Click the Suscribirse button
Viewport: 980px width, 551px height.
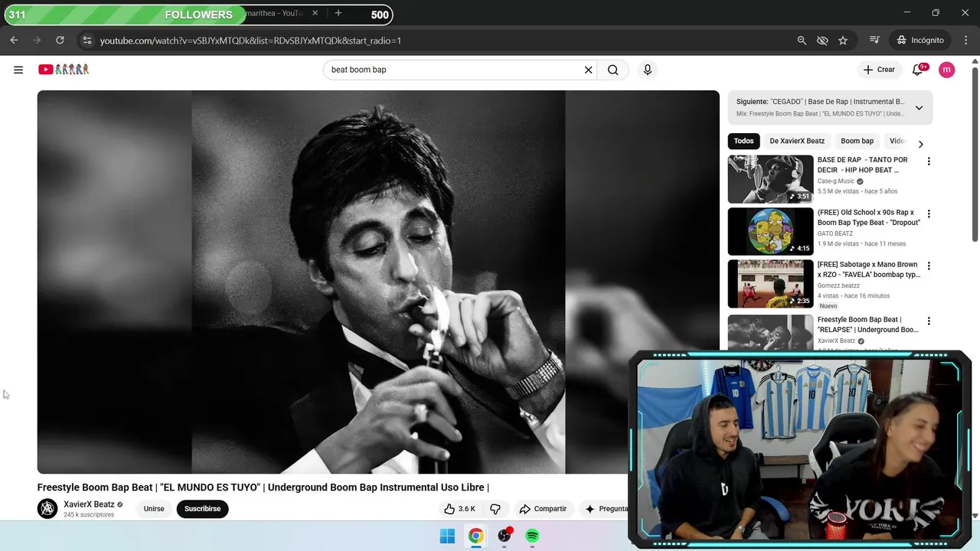202,509
